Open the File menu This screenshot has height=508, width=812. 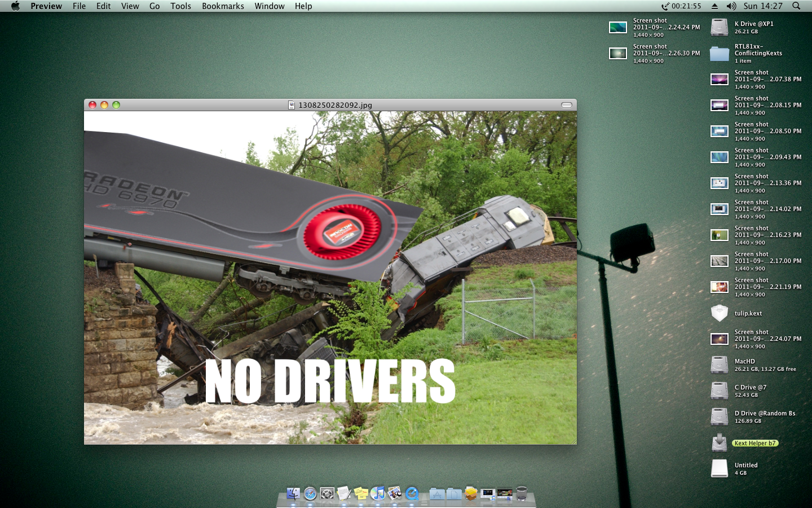79,6
